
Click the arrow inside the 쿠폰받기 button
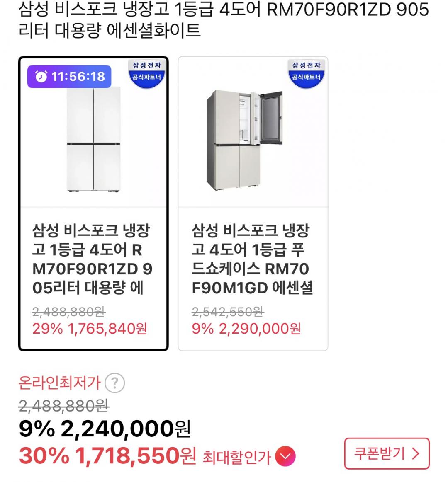pyautogui.click(x=415, y=453)
